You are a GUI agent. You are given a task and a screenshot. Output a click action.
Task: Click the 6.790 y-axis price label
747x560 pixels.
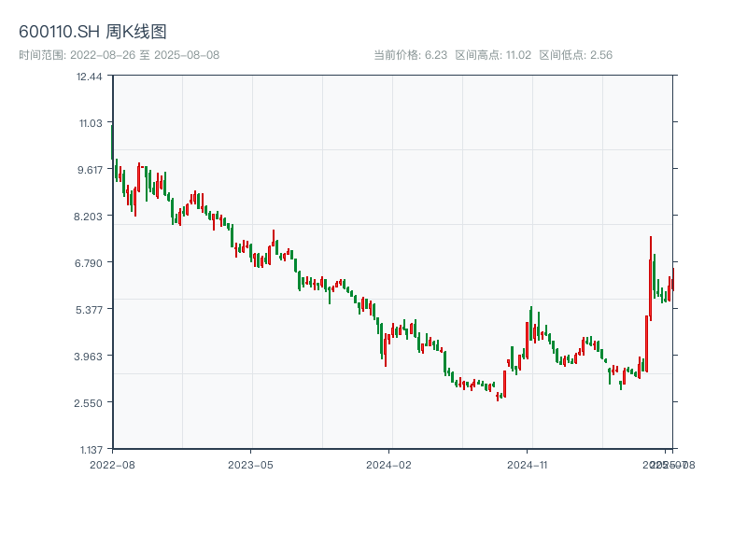[90, 262]
